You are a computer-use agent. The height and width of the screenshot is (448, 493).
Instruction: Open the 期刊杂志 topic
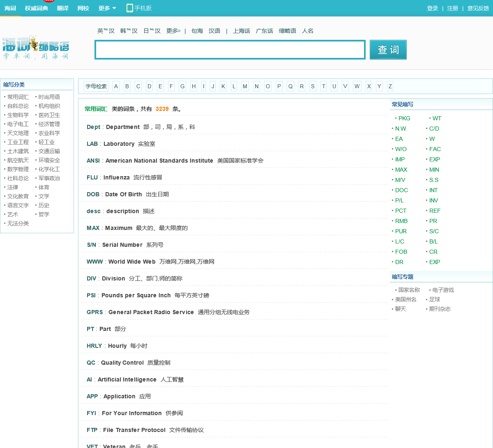440,309
